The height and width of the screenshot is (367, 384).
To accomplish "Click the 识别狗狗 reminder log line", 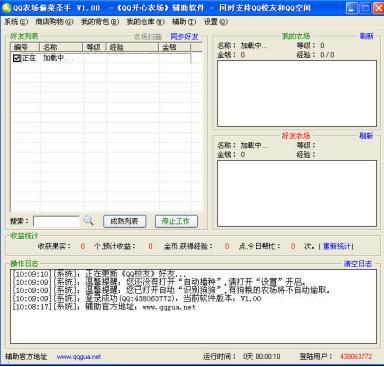I will (171, 290).
